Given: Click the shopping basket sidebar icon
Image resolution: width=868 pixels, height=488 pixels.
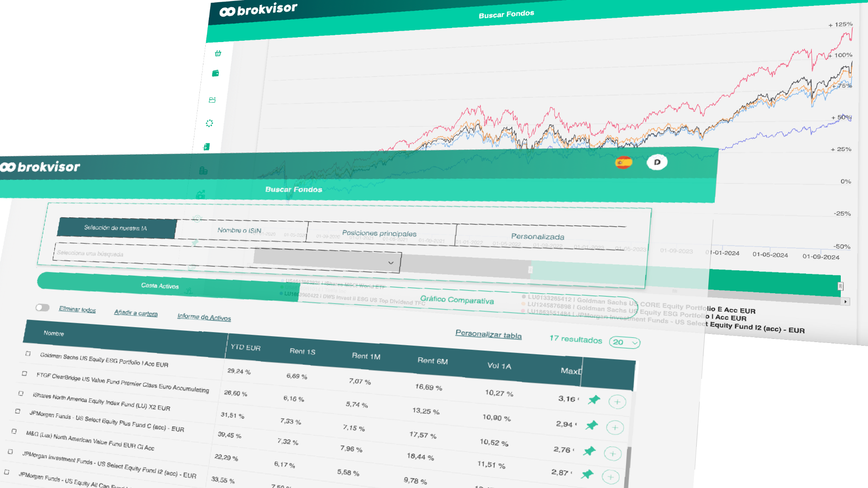Looking at the screenshot, I should click(218, 53).
